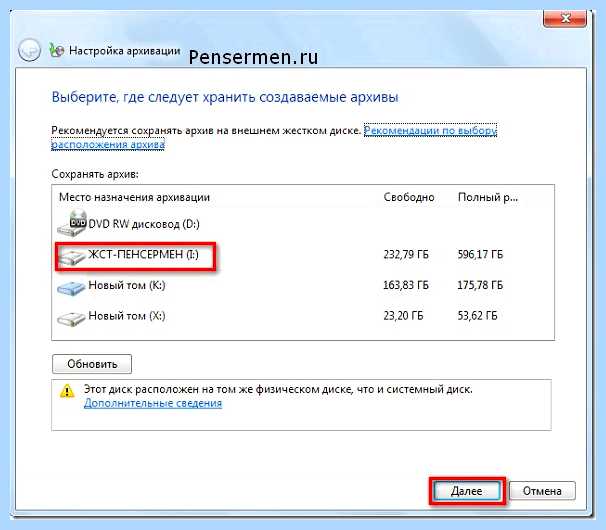Click the 23,20 ГБ free space value
The image size is (606, 530).
pos(403,316)
